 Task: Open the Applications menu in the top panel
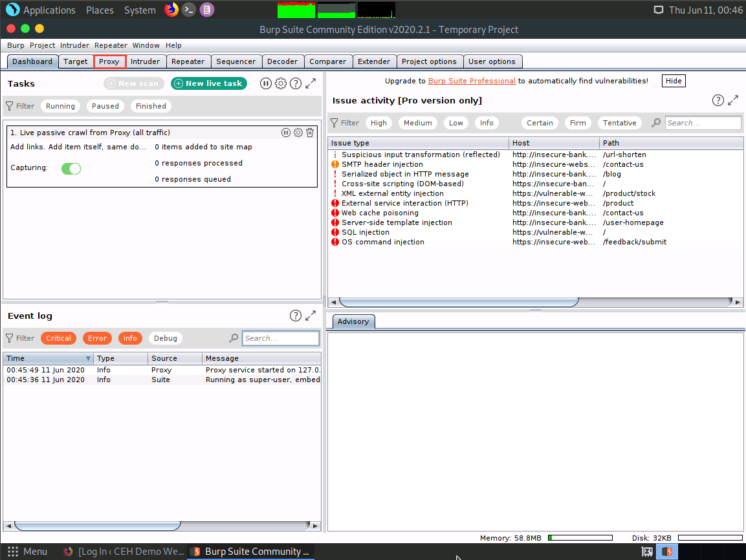[x=49, y=10]
